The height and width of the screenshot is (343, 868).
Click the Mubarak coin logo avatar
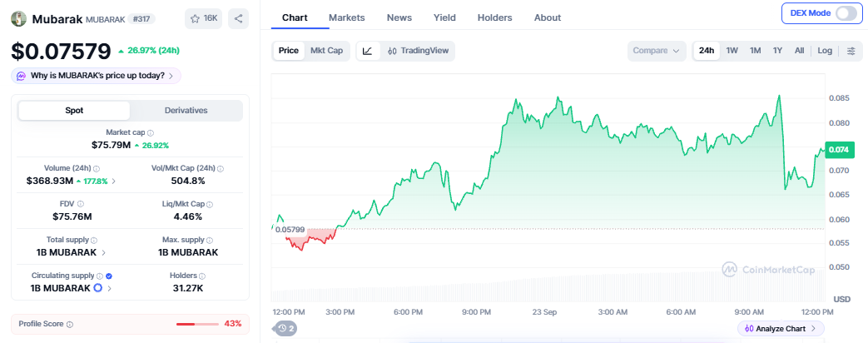click(x=19, y=19)
